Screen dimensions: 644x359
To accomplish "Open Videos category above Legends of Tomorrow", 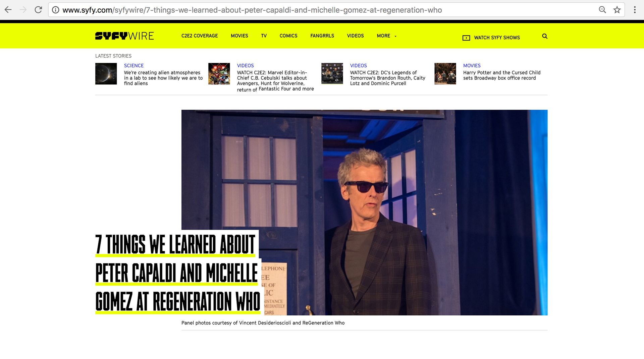I will 358,66.
